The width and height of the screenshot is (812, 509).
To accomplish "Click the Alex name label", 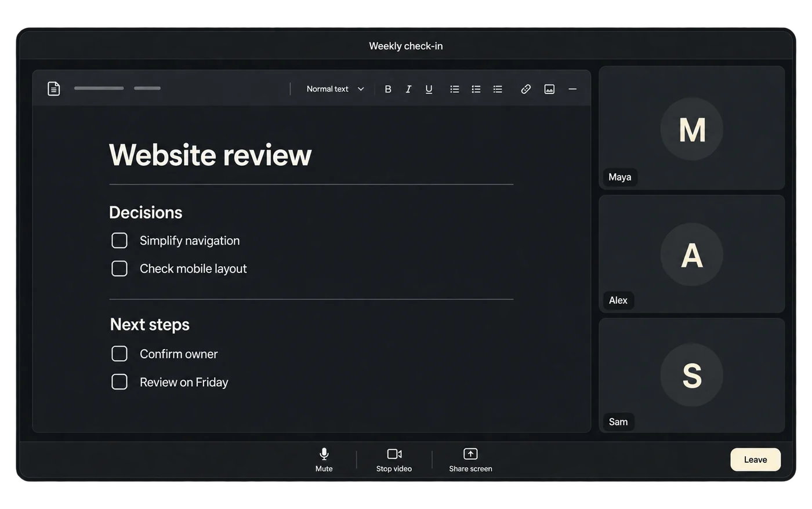I will tap(618, 300).
